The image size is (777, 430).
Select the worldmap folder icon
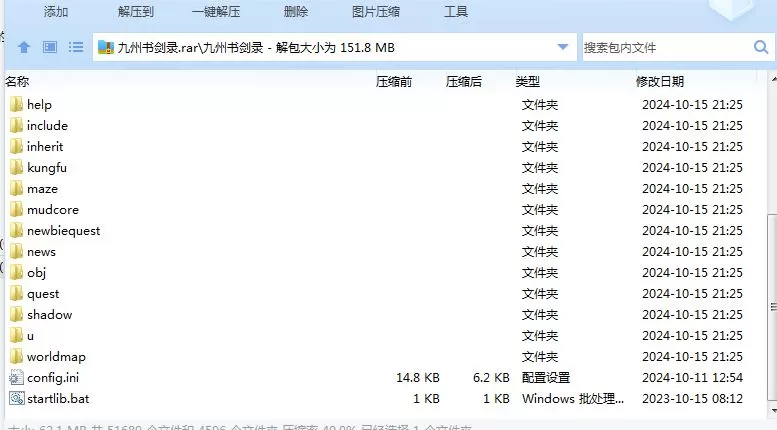click(16, 357)
